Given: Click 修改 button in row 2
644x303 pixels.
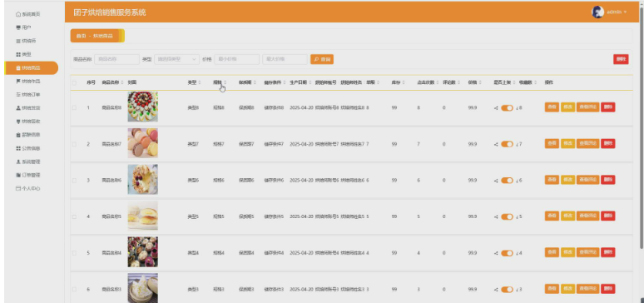Looking at the screenshot, I should click(x=567, y=143).
